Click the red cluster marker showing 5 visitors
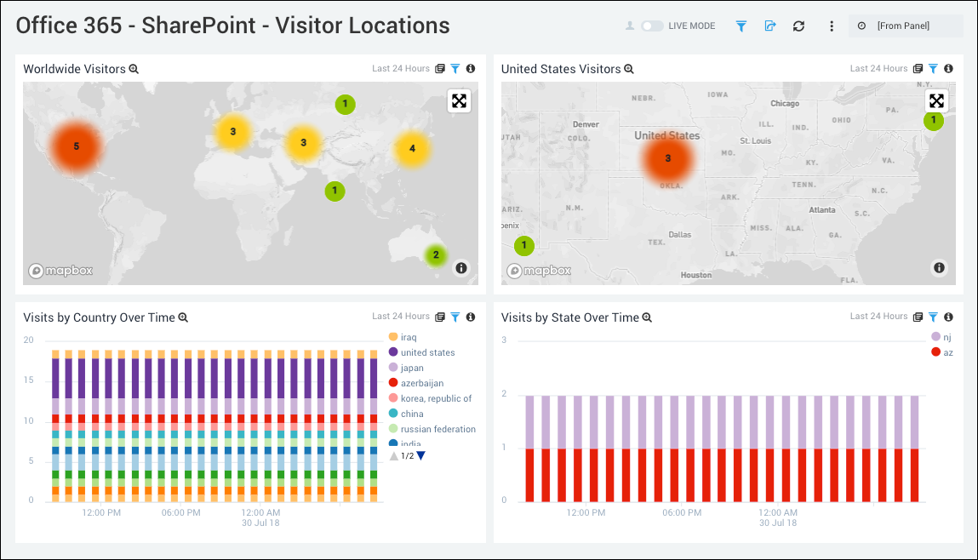 [x=75, y=145]
